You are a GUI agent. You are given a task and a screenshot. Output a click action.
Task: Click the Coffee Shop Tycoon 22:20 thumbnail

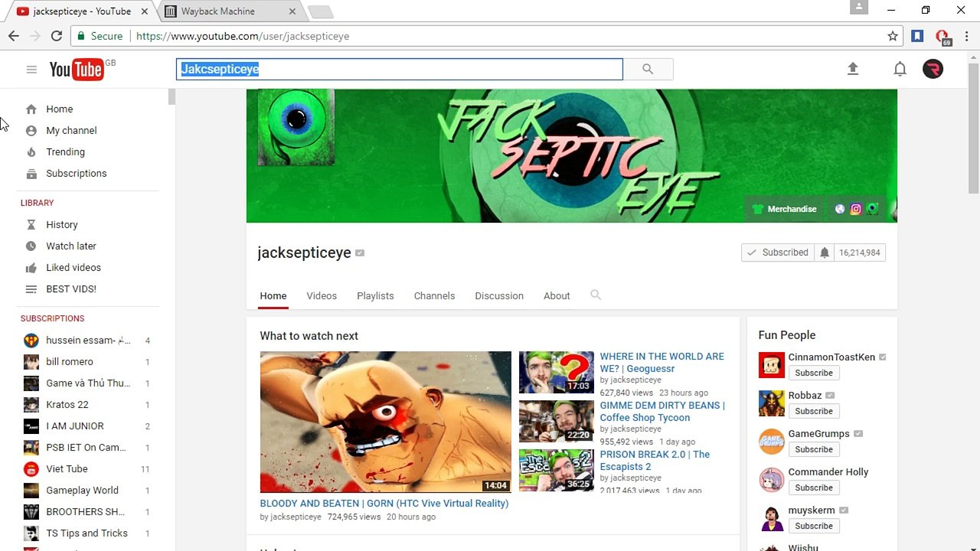point(557,421)
